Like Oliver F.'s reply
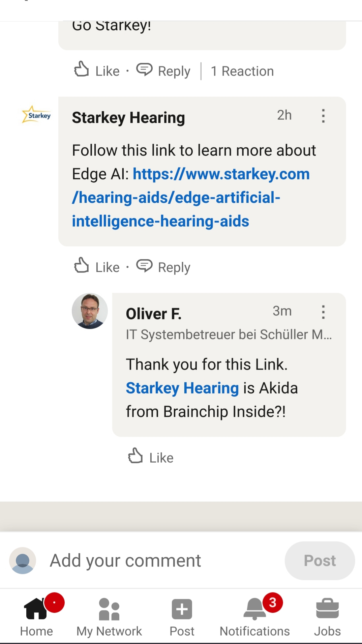Screen dimensions: 362x644 151,457
